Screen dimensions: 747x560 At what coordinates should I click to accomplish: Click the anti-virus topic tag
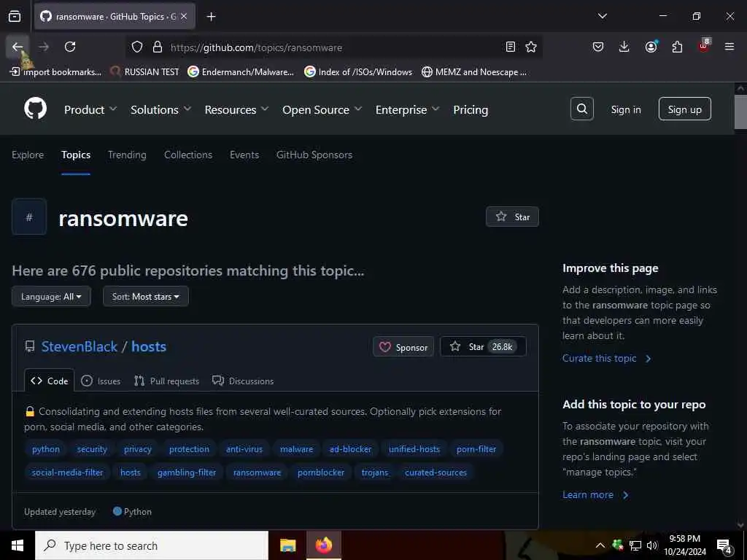(x=244, y=449)
